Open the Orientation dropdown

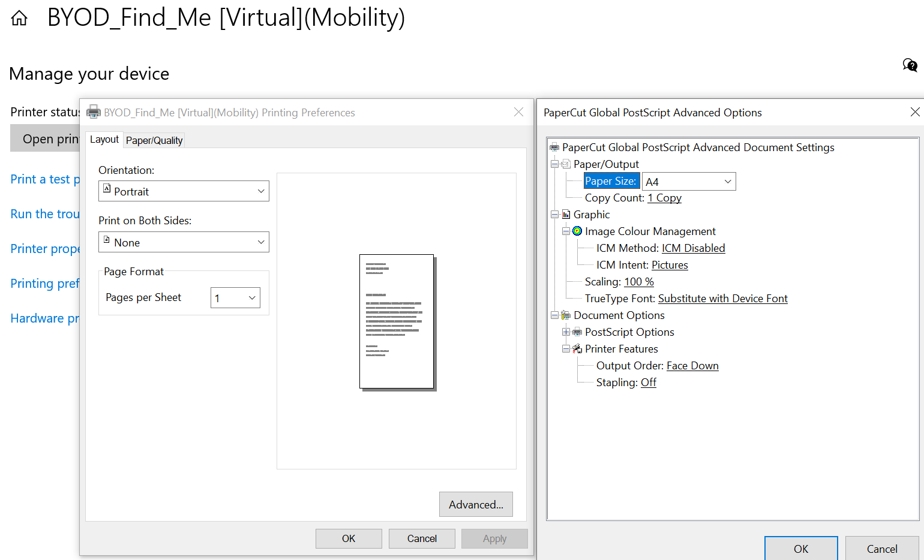point(184,191)
